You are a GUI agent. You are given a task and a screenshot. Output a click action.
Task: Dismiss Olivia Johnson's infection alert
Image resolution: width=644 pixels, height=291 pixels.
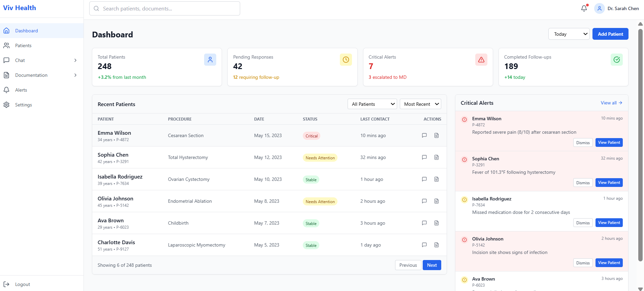pos(583,263)
